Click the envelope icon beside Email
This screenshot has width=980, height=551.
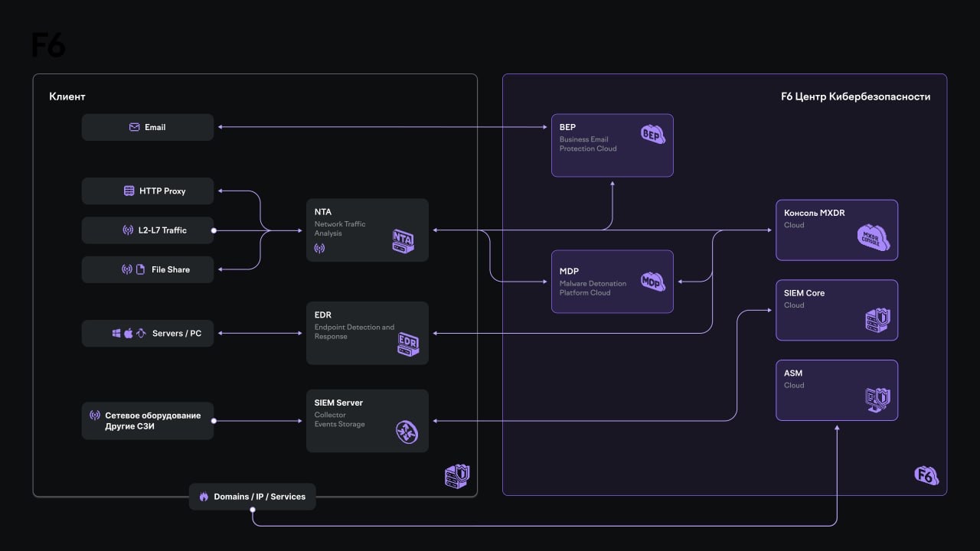point(135,127)
